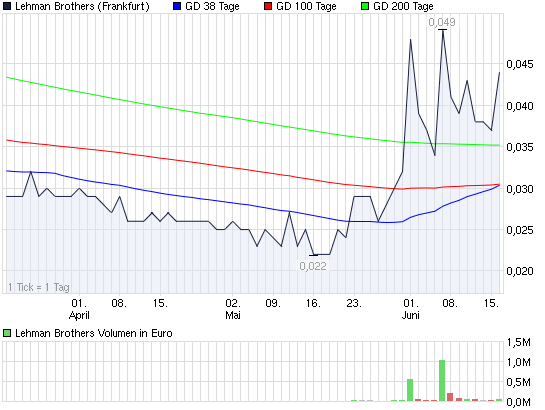The width and height of the screenshot is (545, 410).
Task: Click the '08.' Juni date label
Action: point(450,303)
